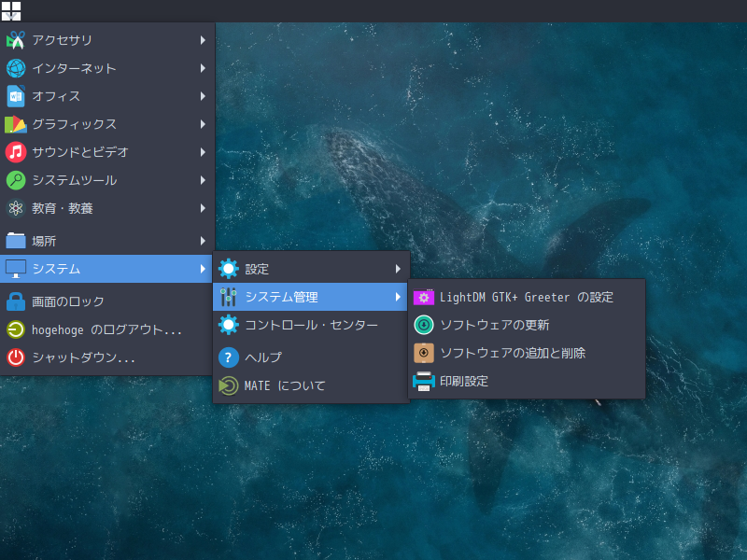Open the 教育・教養 menu entry
Image resolution: width=747 pixels, height=560 pixels.
click(x=107, y=208)
